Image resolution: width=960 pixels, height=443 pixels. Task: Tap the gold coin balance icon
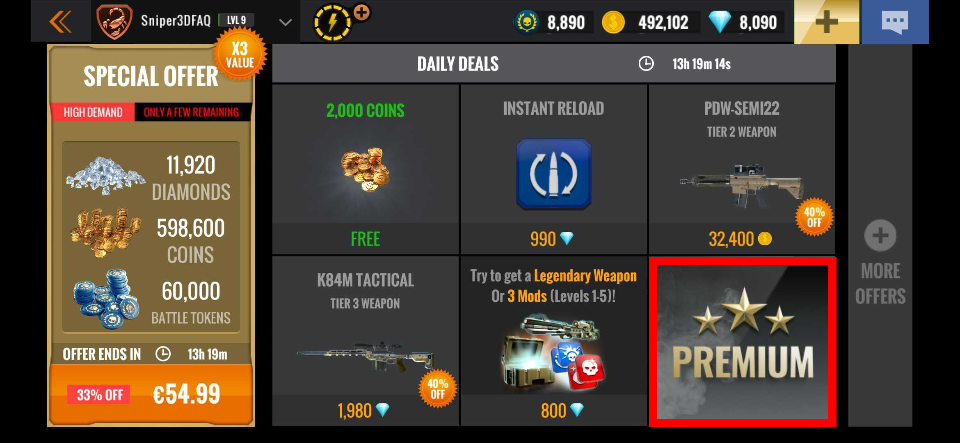[x=613, y=23]
